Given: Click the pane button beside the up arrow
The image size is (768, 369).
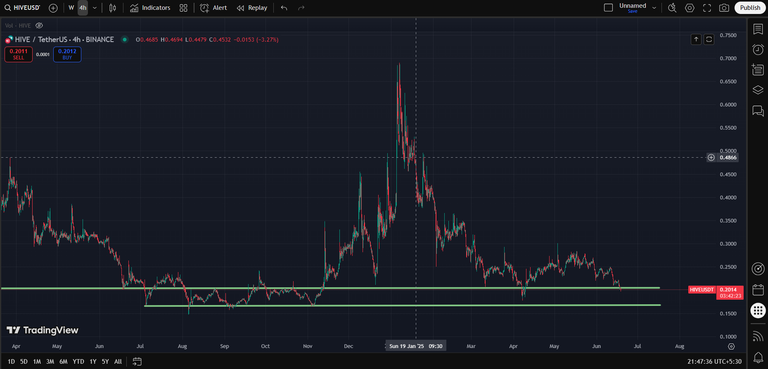Looking at the screenshot, I should (x=709, y=39).
